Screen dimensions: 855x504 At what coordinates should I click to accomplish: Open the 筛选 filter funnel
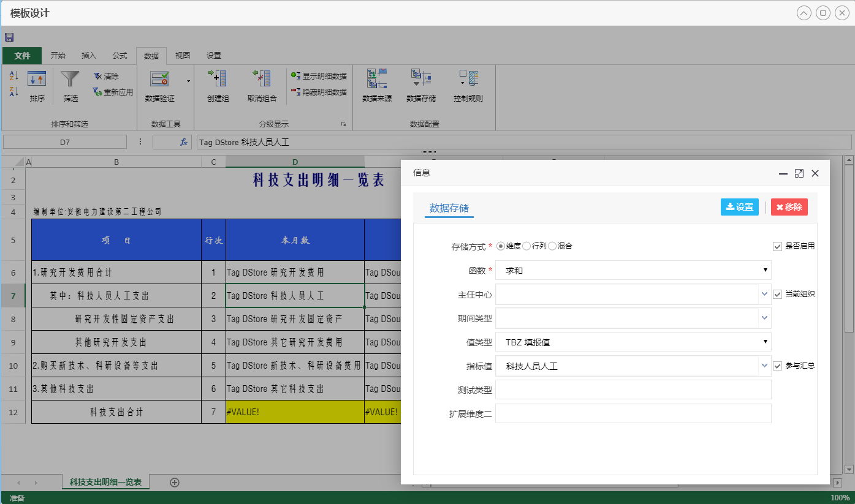70,86
